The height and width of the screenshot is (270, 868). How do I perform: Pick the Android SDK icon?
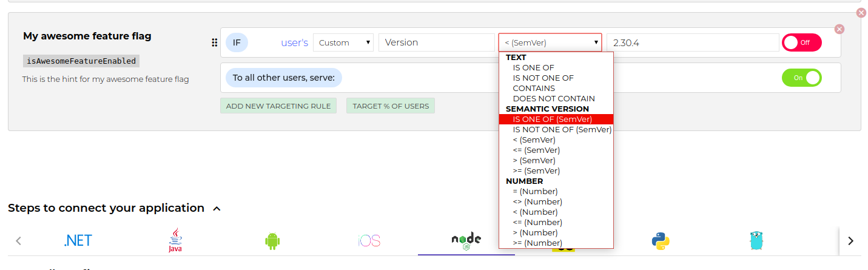(x=272, y=241)
